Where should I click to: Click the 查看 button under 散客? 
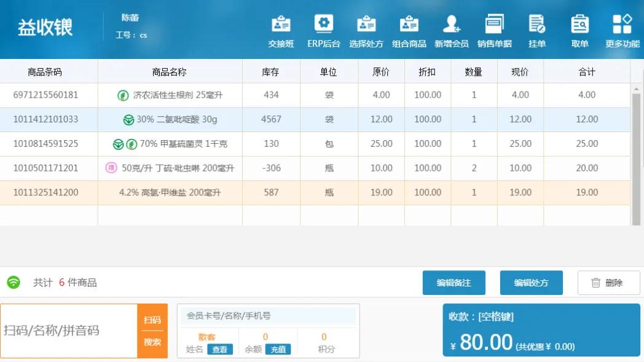[219, 349]
